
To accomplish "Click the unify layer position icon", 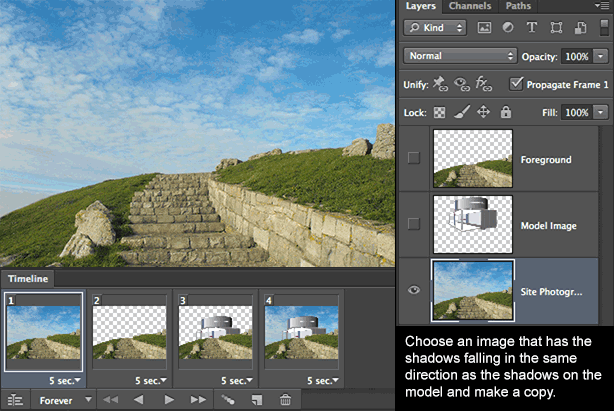I will [441, 84].
